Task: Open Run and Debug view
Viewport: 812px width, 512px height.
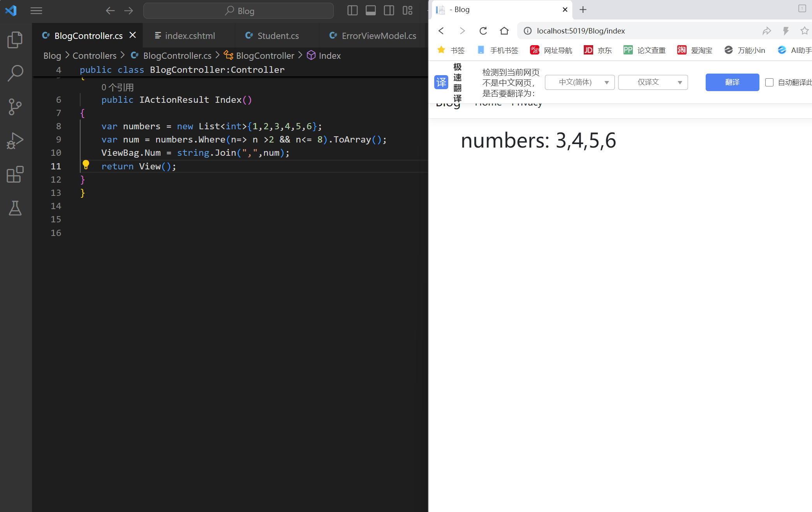Action: [x=15, y=141]
